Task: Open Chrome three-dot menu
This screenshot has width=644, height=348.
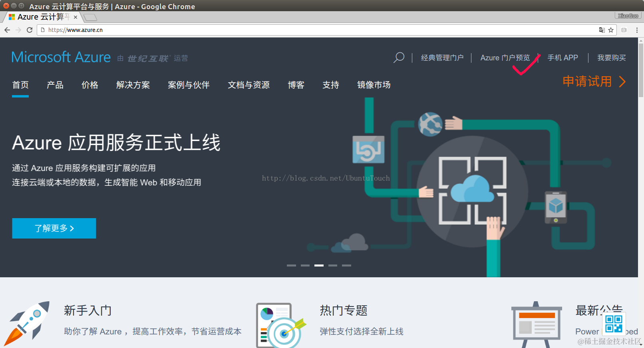Action: (637, 30)
